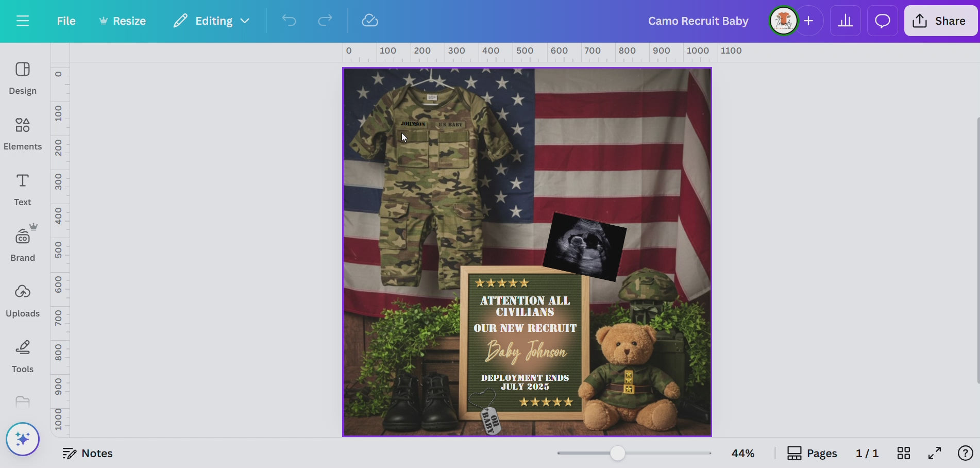Launch the Canva AI assistant sparkle button

23,439
